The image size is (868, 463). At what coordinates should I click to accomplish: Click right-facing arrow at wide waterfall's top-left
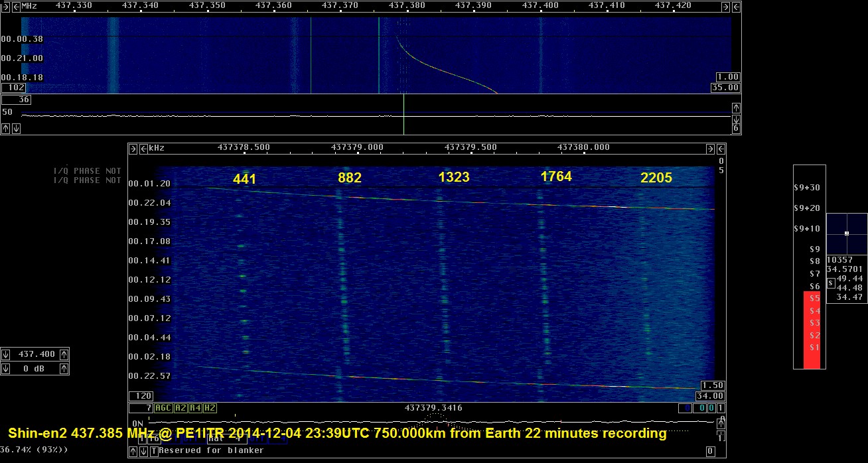tap(5, 6)
